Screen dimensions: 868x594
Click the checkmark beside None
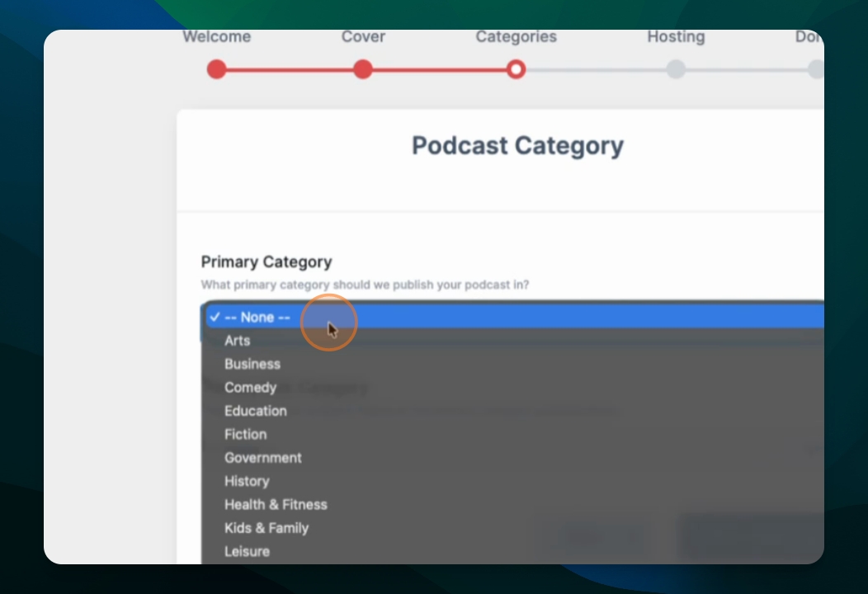[x=215, y=317]
